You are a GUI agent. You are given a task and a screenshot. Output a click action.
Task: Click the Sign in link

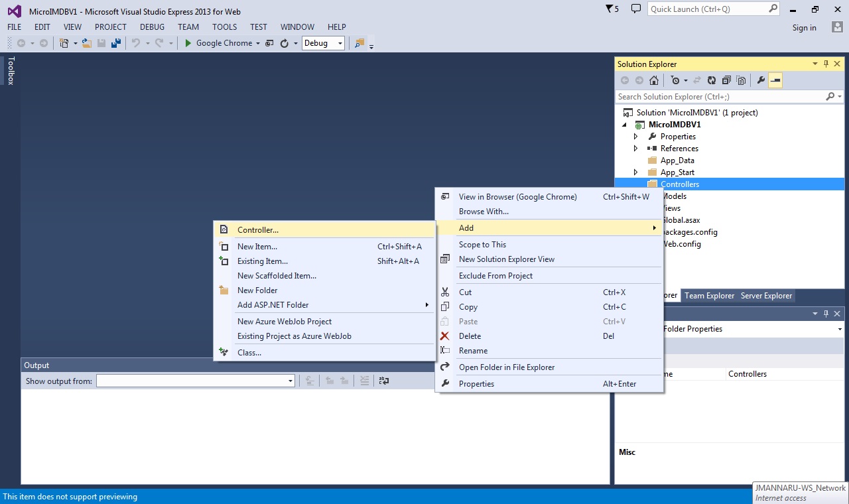pos(804,28)
